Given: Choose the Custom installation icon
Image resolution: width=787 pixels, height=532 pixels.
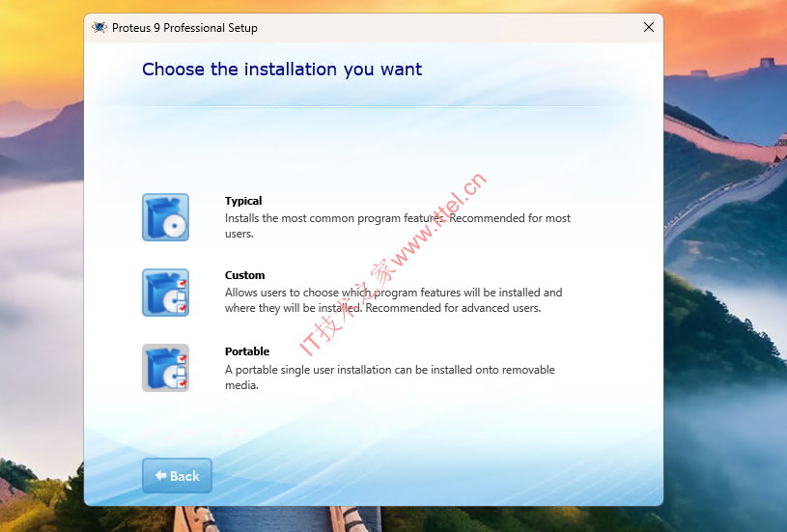Looking at the screenshot, I should coord(166,293).
